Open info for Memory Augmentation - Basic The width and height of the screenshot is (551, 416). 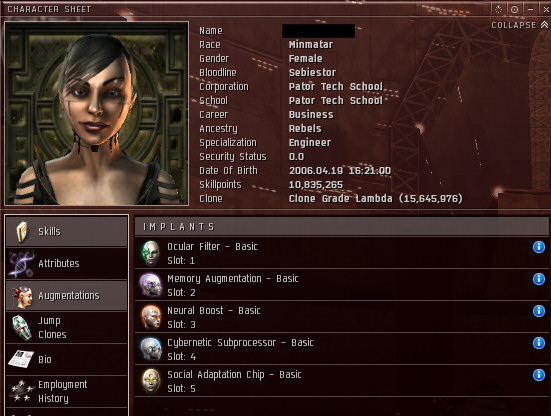click(538, 279)
